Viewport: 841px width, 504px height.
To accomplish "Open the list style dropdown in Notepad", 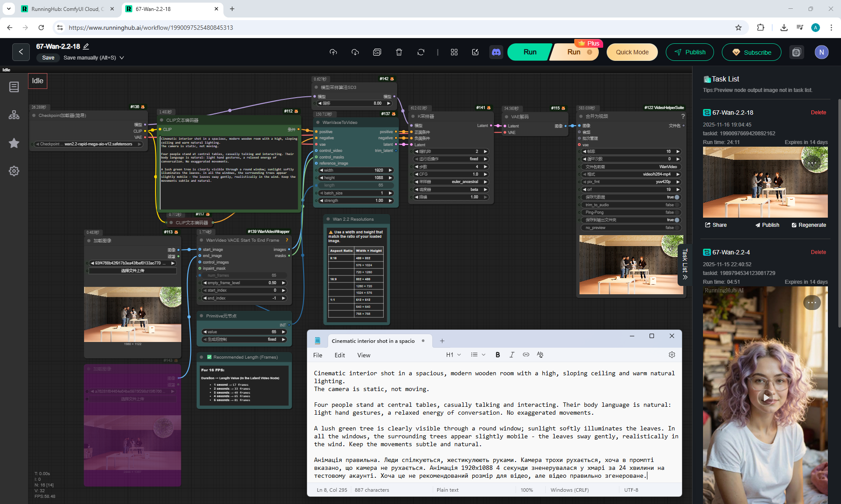I will (478, 355).
